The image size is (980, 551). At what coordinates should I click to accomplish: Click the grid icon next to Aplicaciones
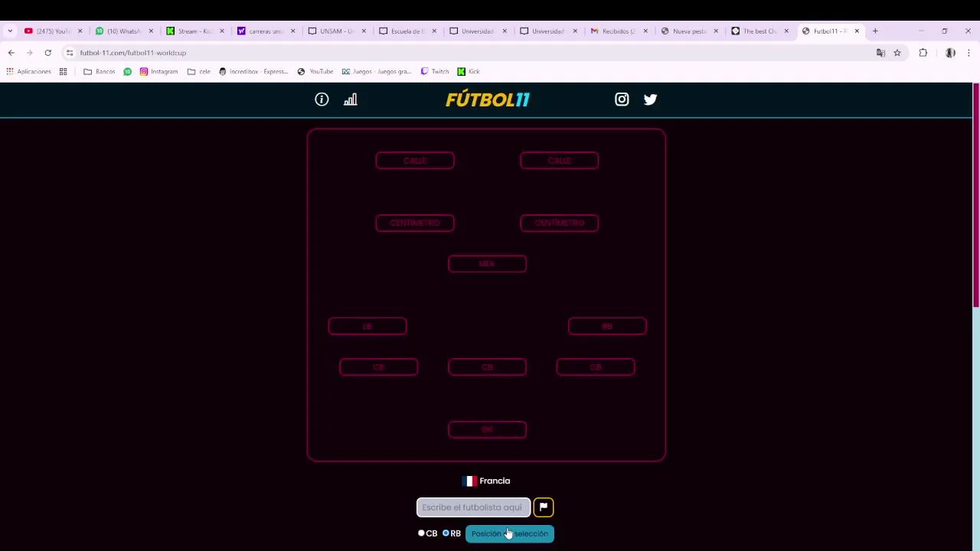pyautogui.click(x=64, y=71)
